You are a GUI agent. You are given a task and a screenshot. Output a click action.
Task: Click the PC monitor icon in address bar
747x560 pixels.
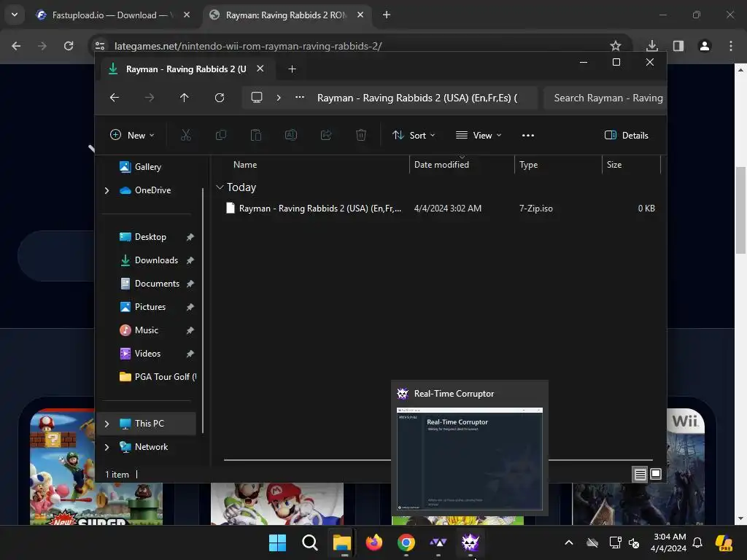[x=257, y=98]
